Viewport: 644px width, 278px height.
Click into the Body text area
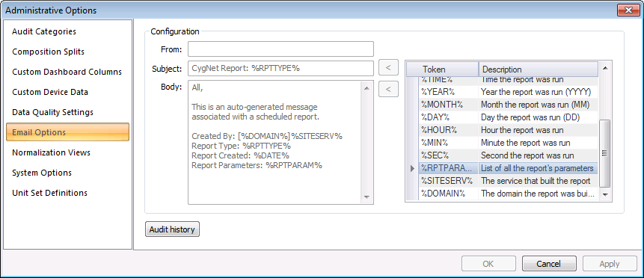[275, 142]
